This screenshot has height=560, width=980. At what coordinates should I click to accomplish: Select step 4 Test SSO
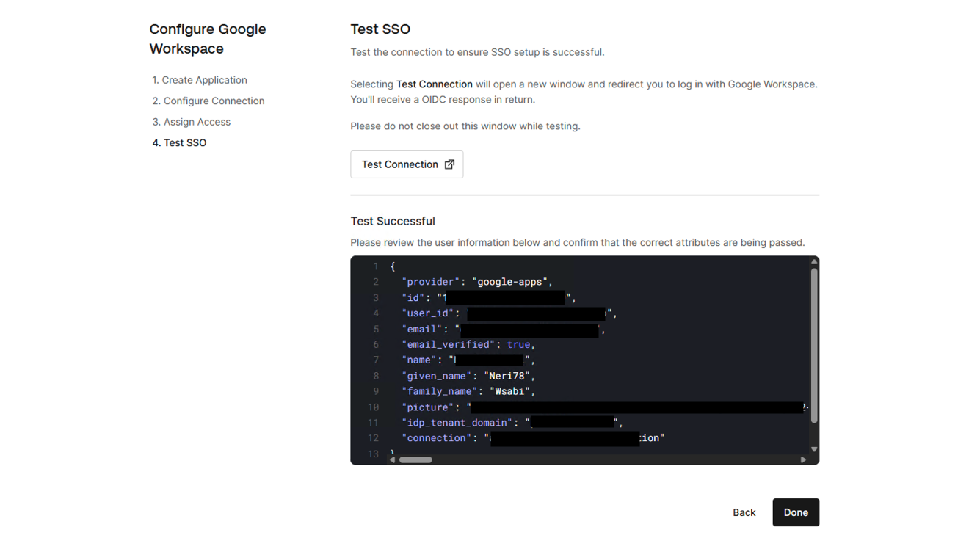(x=180, y=142)
